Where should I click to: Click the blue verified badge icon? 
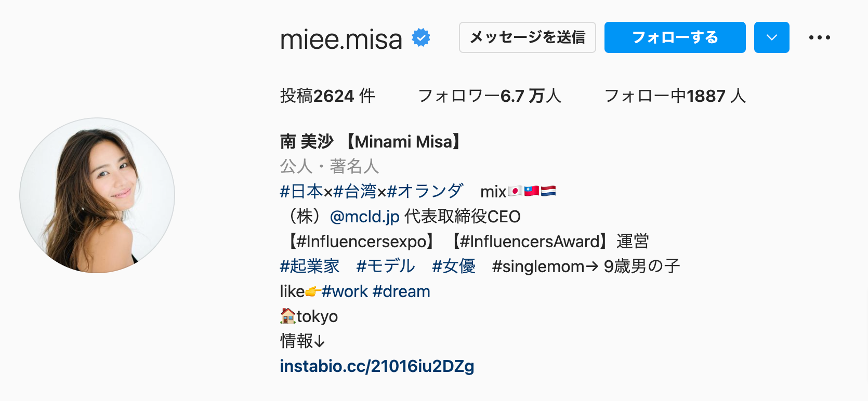pos(421,38)
